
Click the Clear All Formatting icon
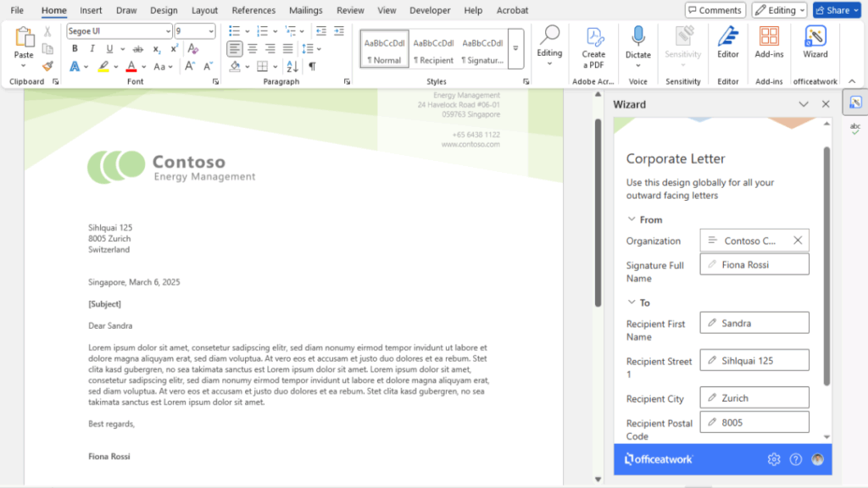pos(193,49)
